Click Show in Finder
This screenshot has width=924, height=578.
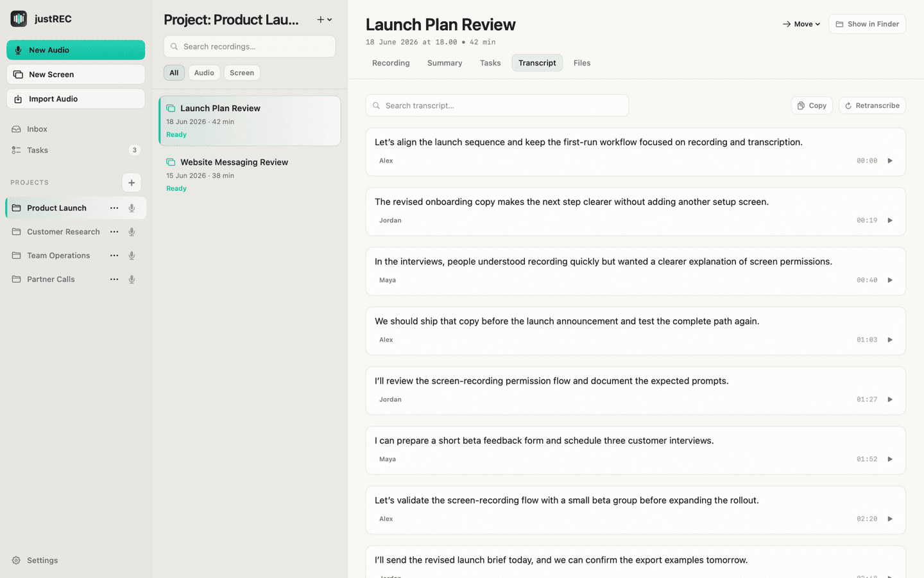click(x=867, y=24)
